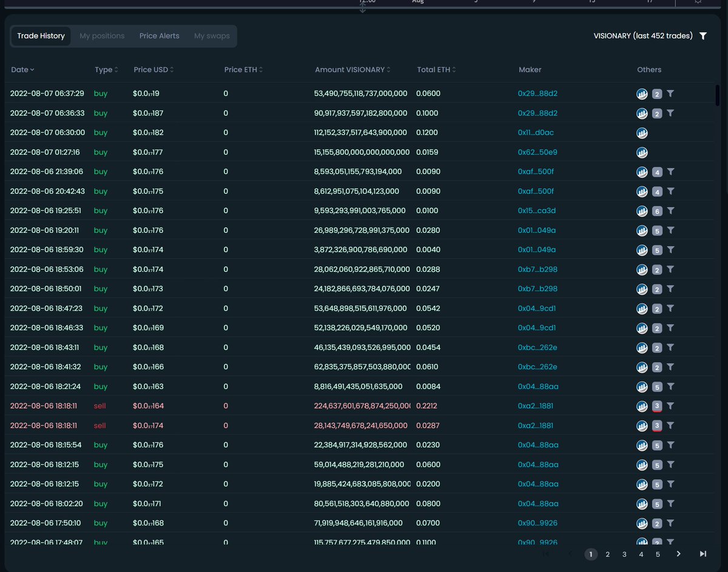The height and width of the screenshot is (572, 728).
Task: Click the Maker column header
Action: [530, 70]
